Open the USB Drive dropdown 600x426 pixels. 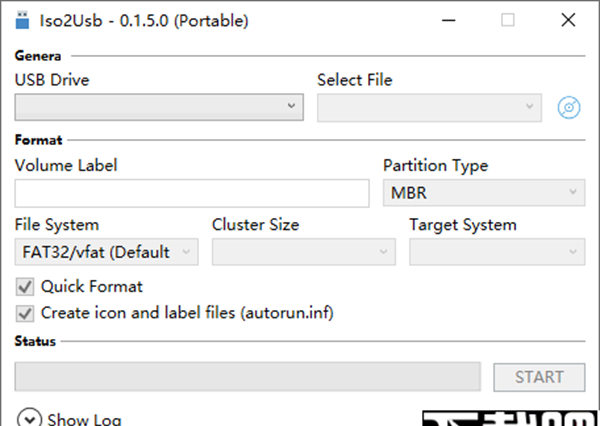pos(159,107)
